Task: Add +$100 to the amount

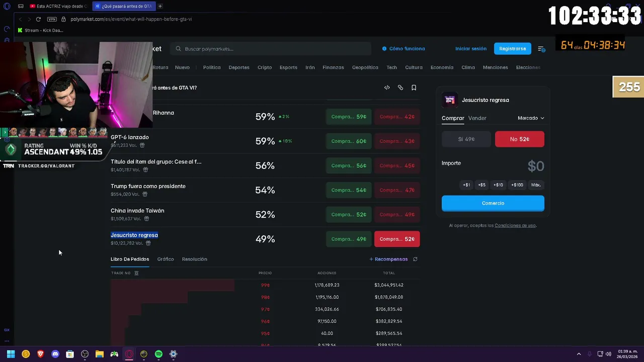Action: coord(517,185)
